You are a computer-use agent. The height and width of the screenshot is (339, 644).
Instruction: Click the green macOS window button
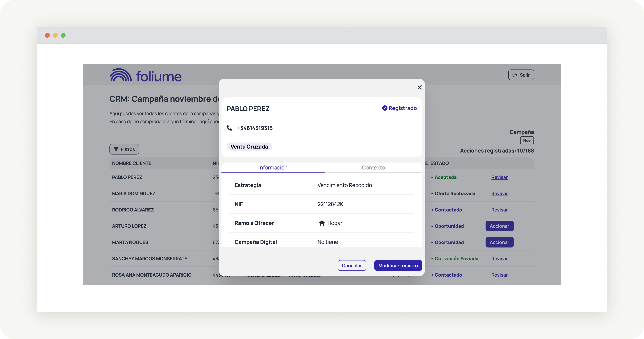[x=63, y=35]
